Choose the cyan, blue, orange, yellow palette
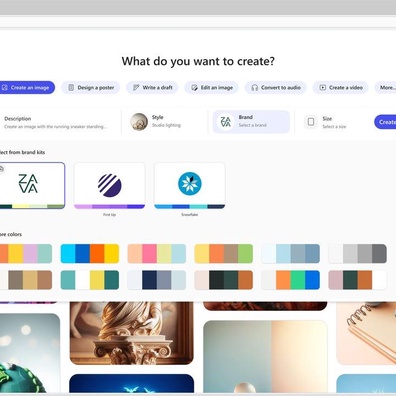This screenshot has width=396, height=396. pyautogui.click(x=90, y=254)
